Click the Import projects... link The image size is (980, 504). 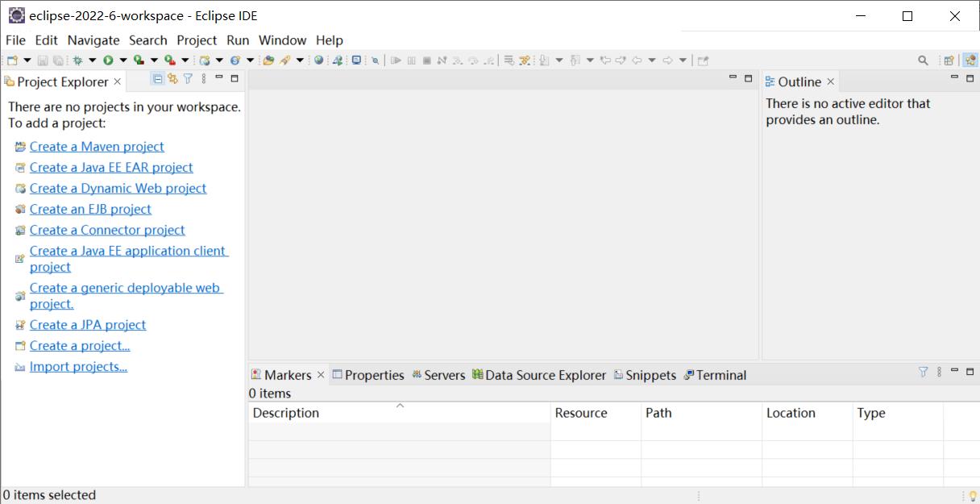(x=78, y=366)
